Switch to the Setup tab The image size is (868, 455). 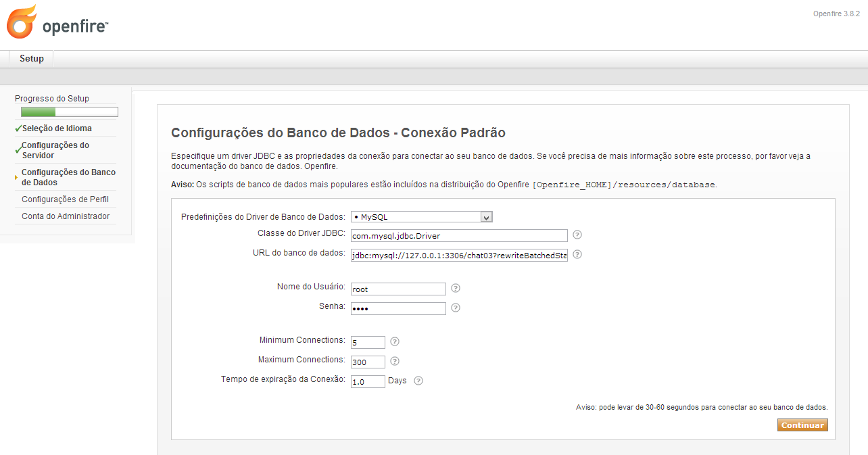coord(31,59)
